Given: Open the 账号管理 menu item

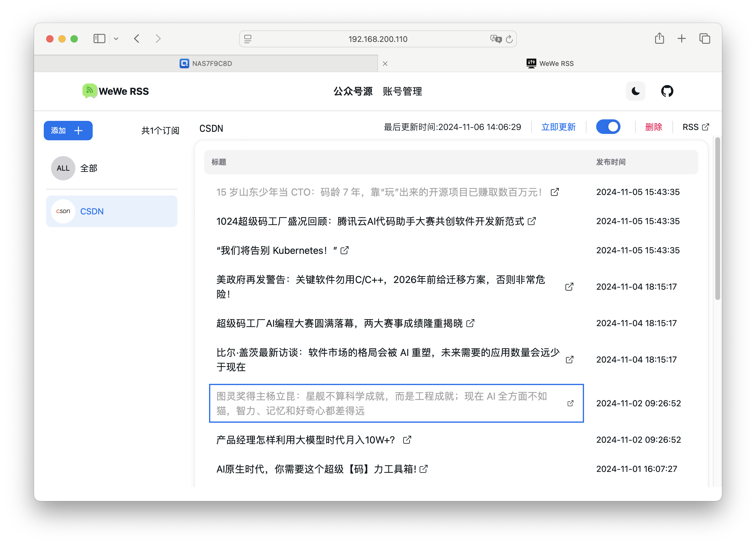Looking at the screenshot, I should click(402, 91).
